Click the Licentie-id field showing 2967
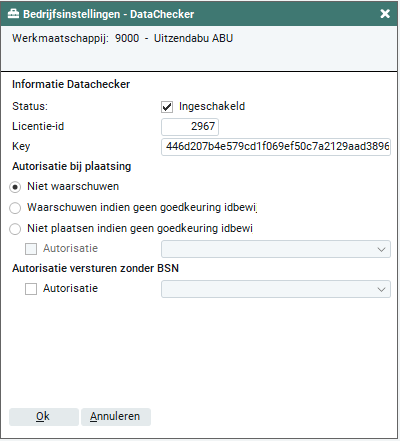Image resolution: width=400 pixels, height=441 pixels. tap(190, 127)
